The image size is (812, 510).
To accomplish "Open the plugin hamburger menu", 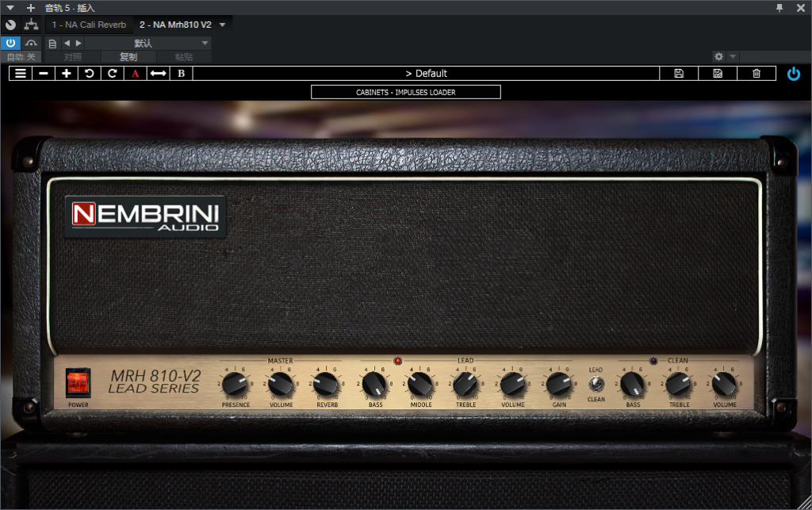I will (x=21, y=74).
